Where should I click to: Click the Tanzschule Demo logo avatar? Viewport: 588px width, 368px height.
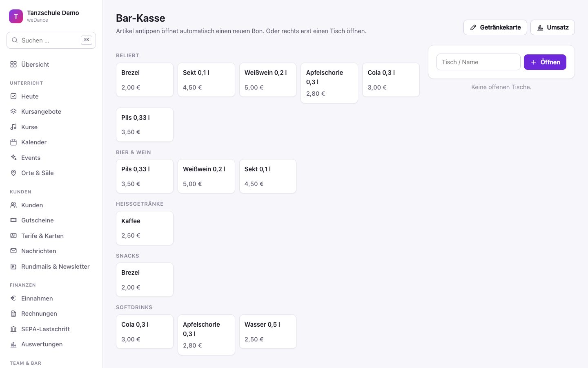pos(16,16)
